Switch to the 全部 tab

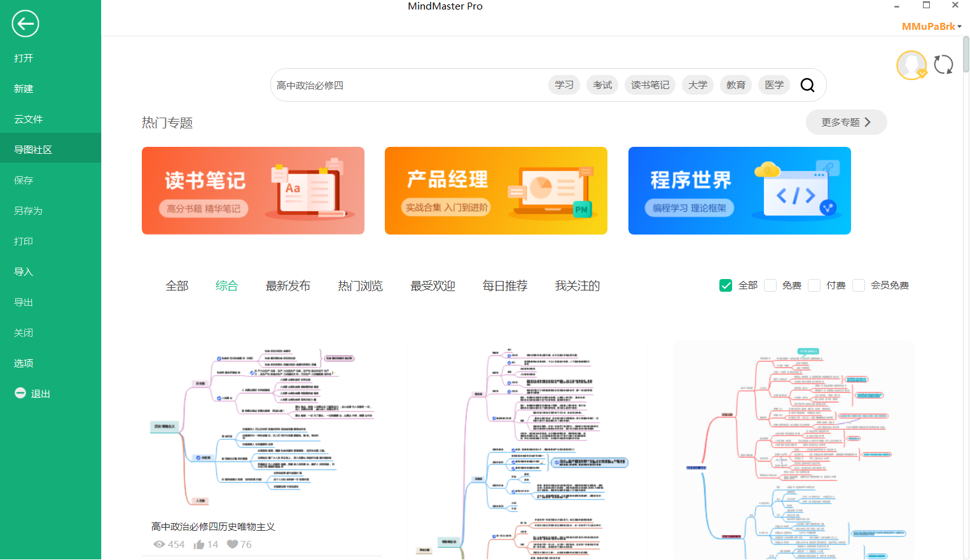177,286
